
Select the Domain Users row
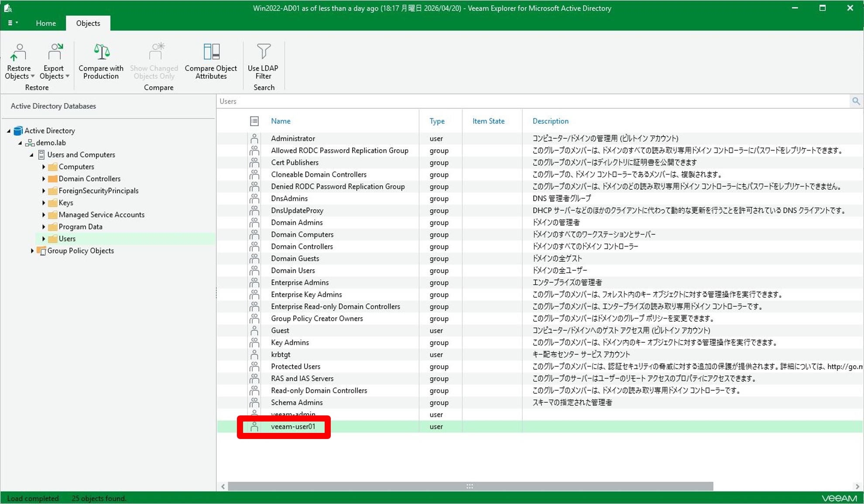click(x=540, y=271)
